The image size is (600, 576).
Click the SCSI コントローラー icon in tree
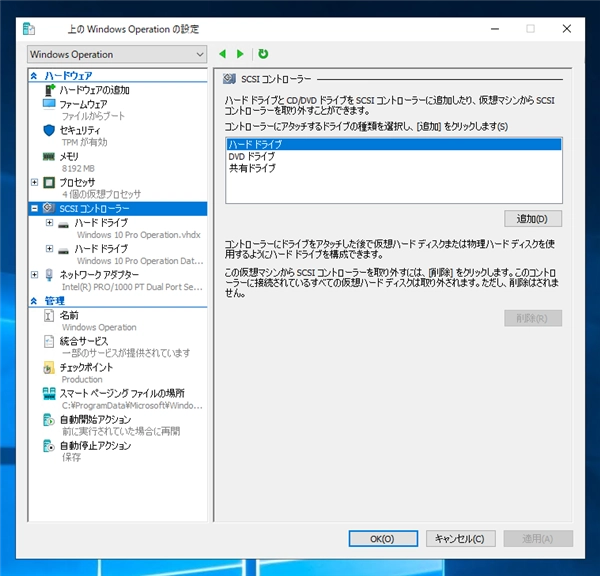pyautogui.click(x=49, y=208)
